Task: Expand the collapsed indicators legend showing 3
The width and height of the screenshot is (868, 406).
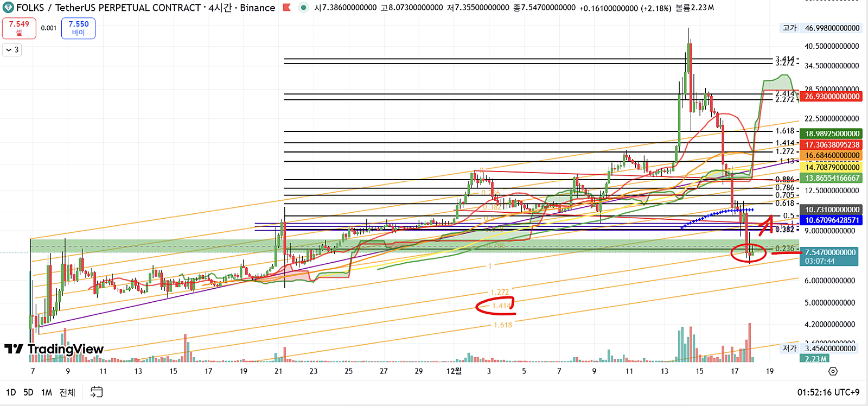Action: coord(12,50)
